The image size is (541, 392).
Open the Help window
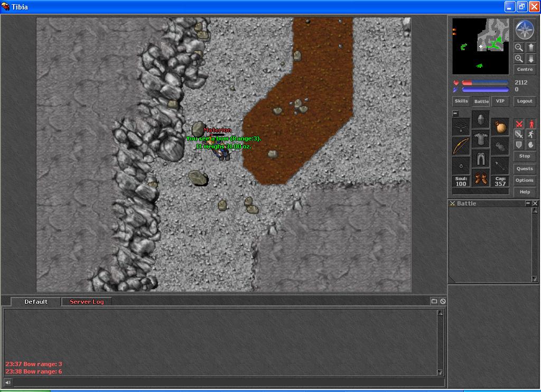pos(525,192)
